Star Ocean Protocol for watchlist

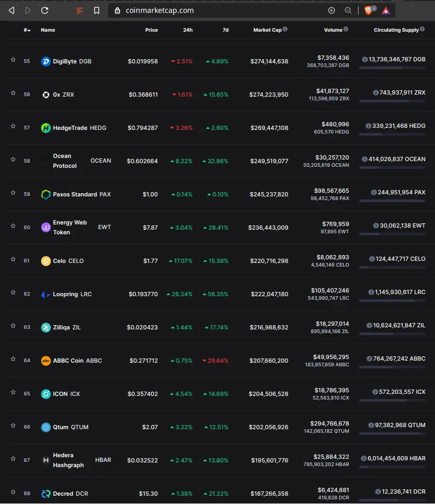click(x=13, y=160)
